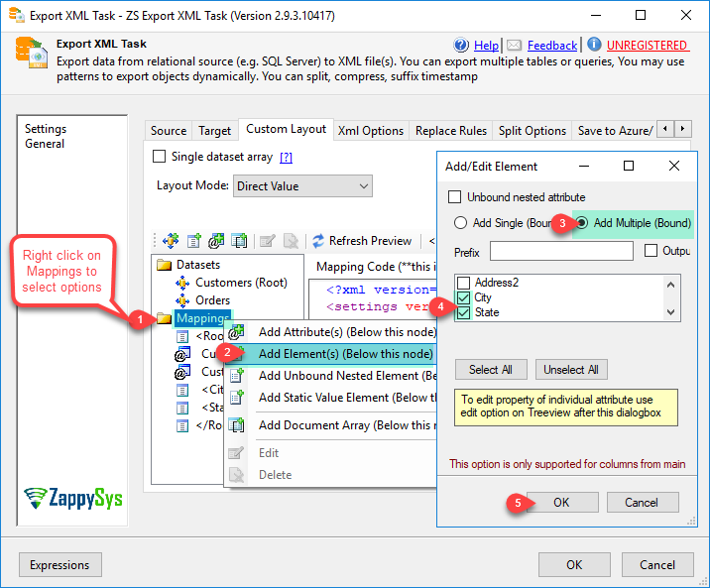The height and width of the screenshot is (588, 710).
Task: Click the column list scroll down arrow
Action: (670, 312)
